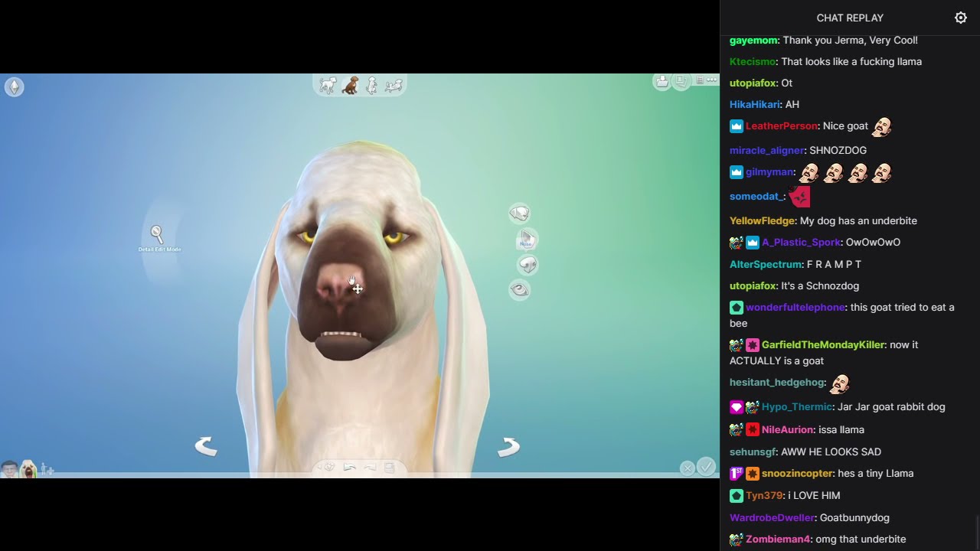The height and width of the screenshot is (551, 980).
Task: Select the human Sim portrait
Action: [x=9, y=469]
